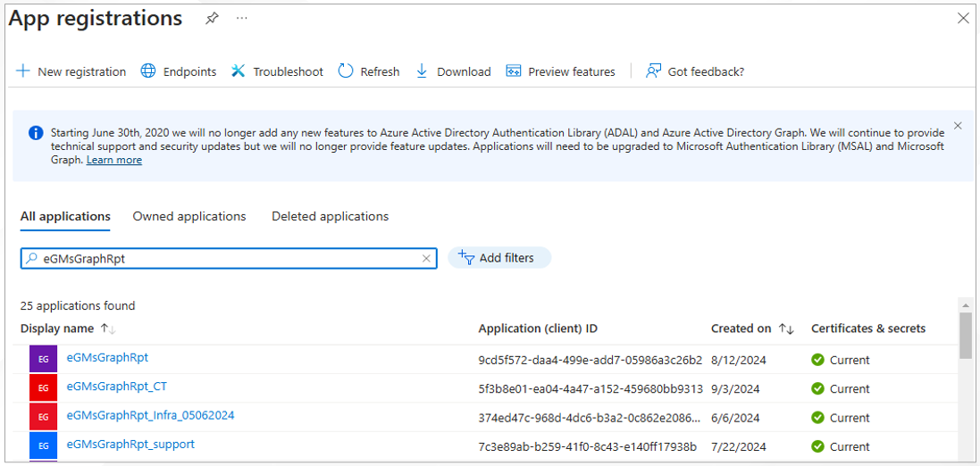The height and width of the screenshot is (466, 980).
Task: Click the blue info icon in banner
Action: pos(37,133)
